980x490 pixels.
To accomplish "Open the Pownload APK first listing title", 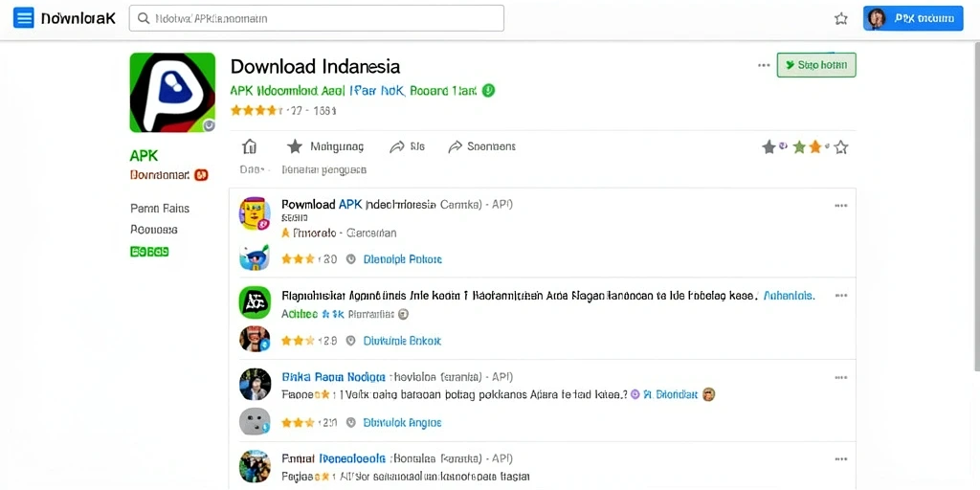I will pyautogui.click(x=397, y=205).
